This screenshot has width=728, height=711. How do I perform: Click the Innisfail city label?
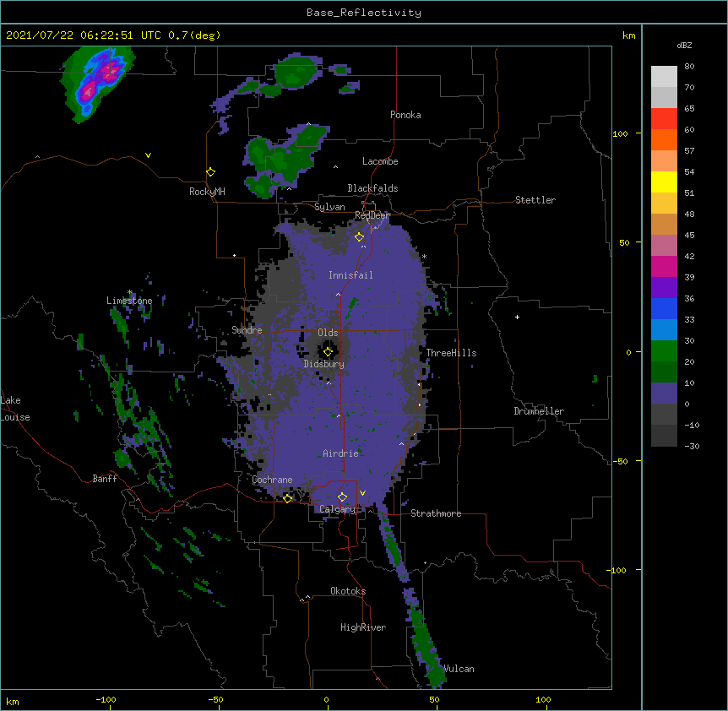pos(350,275)
